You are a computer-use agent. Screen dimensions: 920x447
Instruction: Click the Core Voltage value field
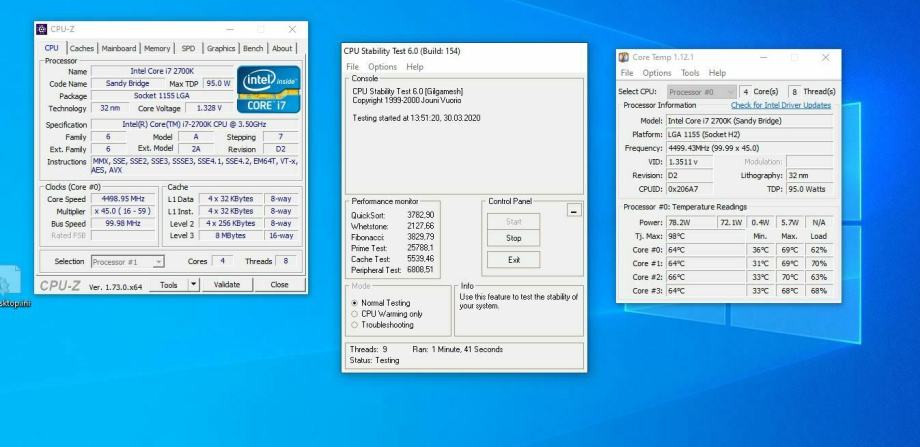(209, 108)
